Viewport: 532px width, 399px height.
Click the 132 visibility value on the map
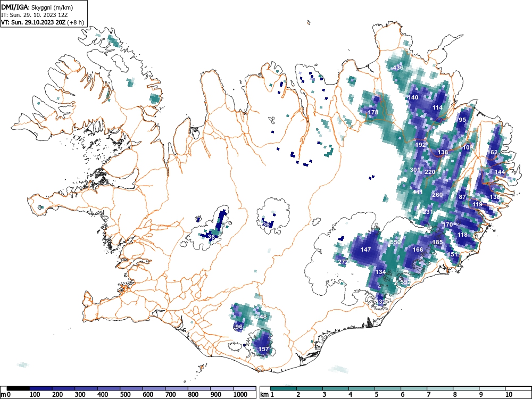(380, 302)
